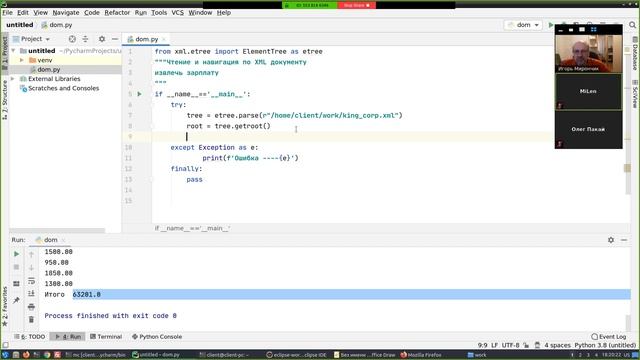Image resolution: width=640 pixels, height=360 pixels.
Task: Open the Code menu
Action: 92,13
